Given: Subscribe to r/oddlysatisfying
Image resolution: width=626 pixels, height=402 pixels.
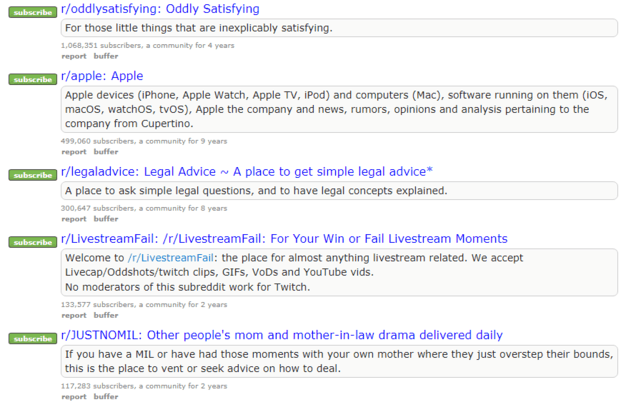Looking at the screenshot, I should pyautogui.click(x=33, y=11).
